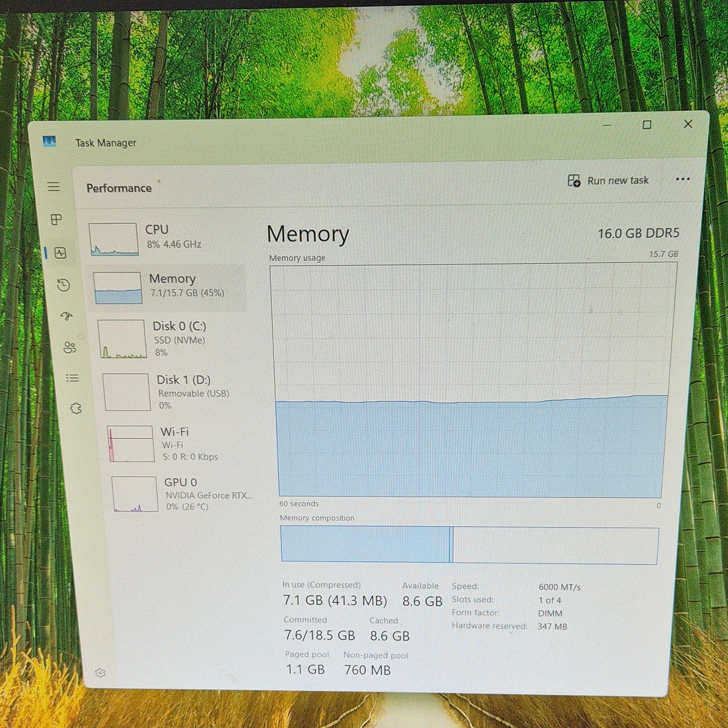The width and height of the screenshot is (728, 728).
Task: Open the Services page icon
Action: [76, 408]
